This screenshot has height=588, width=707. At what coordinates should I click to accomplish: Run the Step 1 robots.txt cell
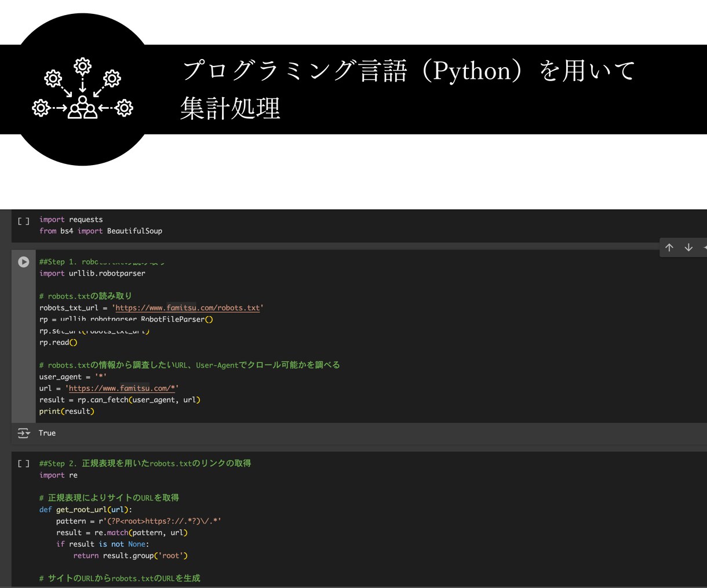pos(23,262)
